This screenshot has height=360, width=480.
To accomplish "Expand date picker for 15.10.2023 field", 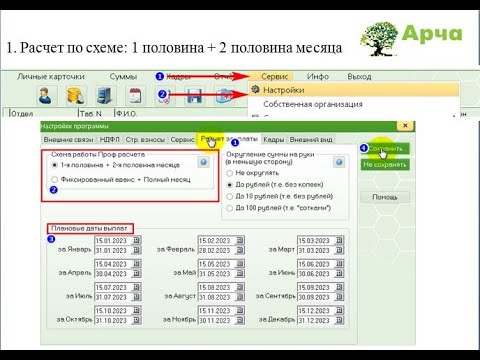I will coord(136,310).
